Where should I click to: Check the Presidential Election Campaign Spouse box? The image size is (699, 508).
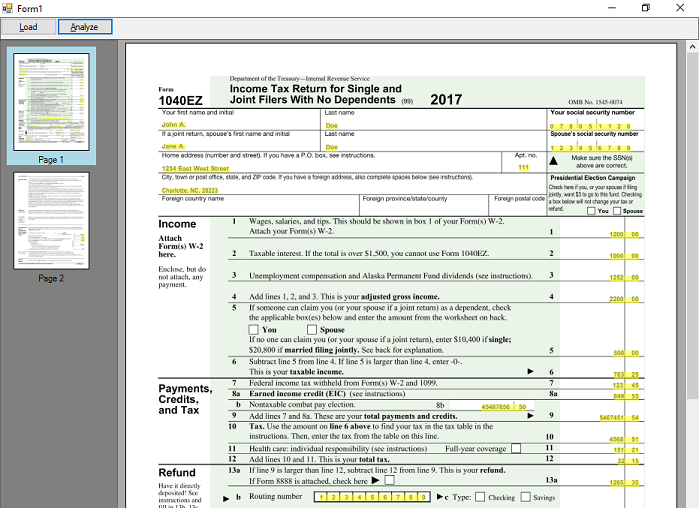click(x=617, y=211)
